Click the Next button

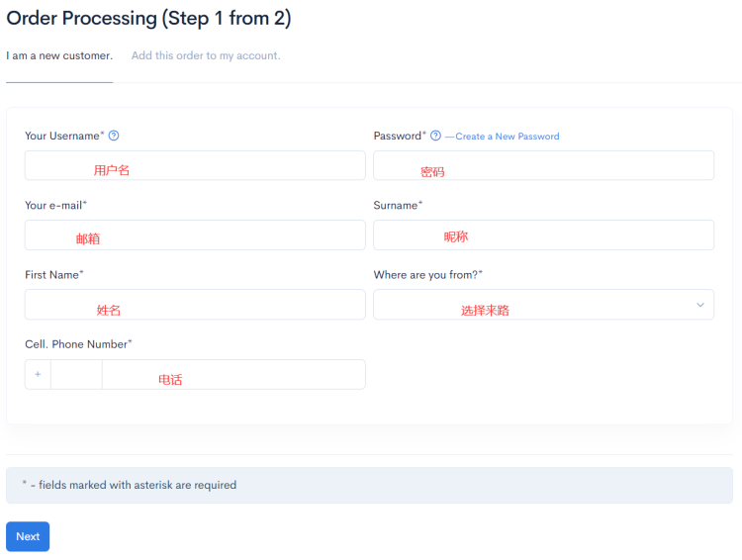tap(28, 536)
